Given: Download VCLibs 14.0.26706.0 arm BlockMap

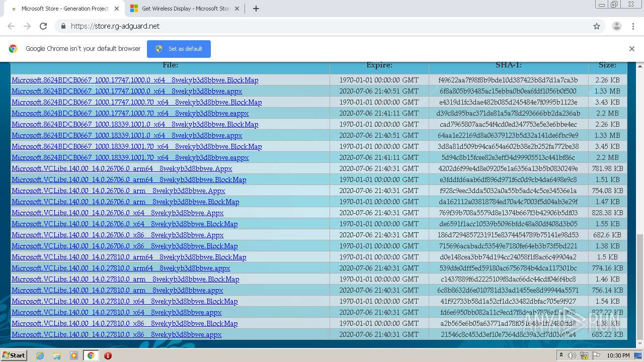Looking at the screenshot, I should [125, 202].
